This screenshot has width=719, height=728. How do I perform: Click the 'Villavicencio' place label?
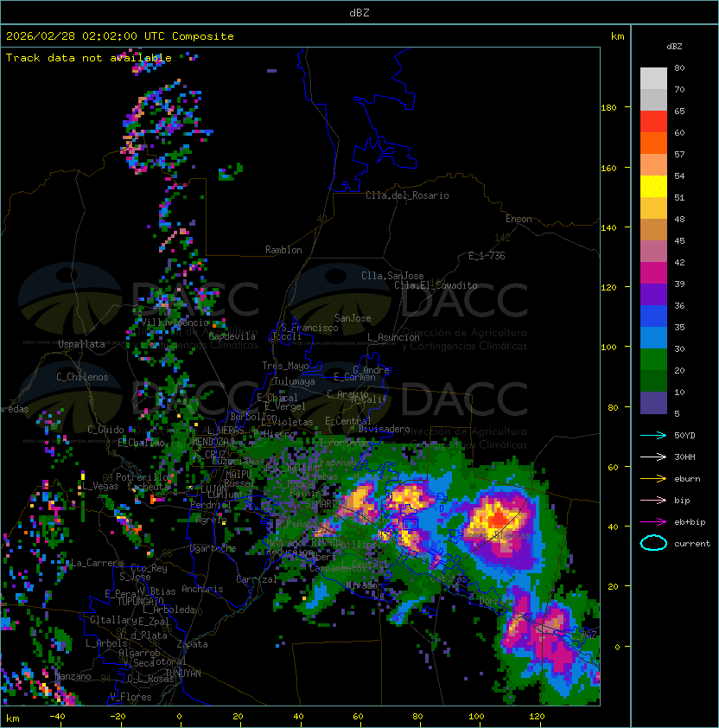point(175,322)
